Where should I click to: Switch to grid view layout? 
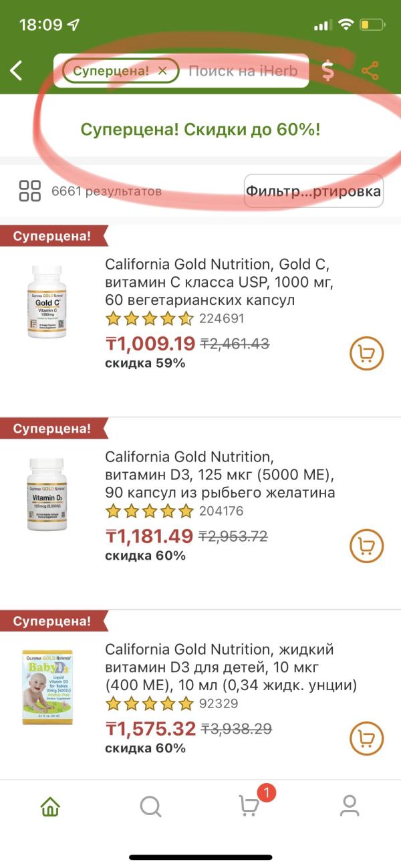(30, 191)
